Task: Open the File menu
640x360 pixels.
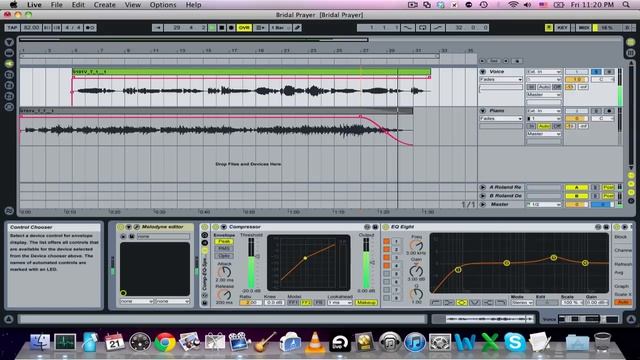Action: pyautogui.click(x=56, y=5)
